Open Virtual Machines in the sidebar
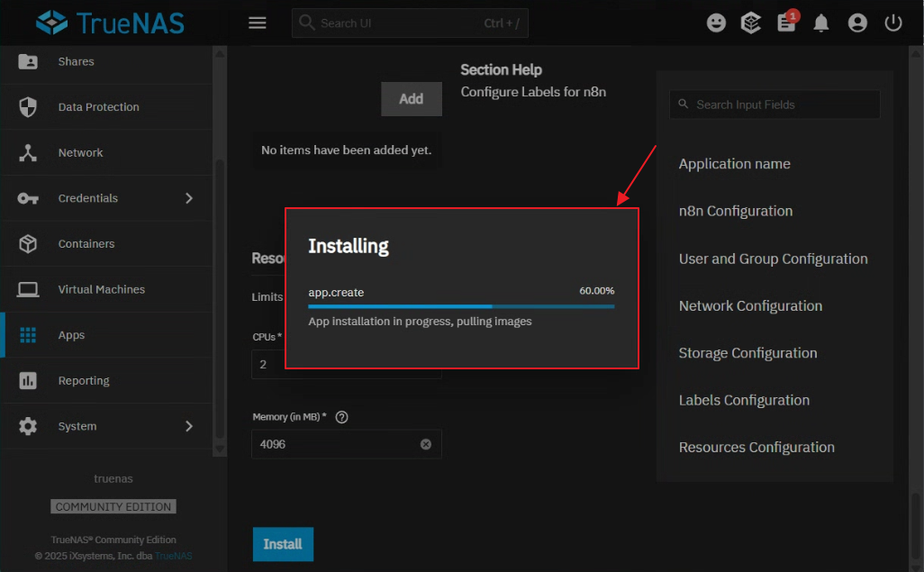 [x=106, y=289]
